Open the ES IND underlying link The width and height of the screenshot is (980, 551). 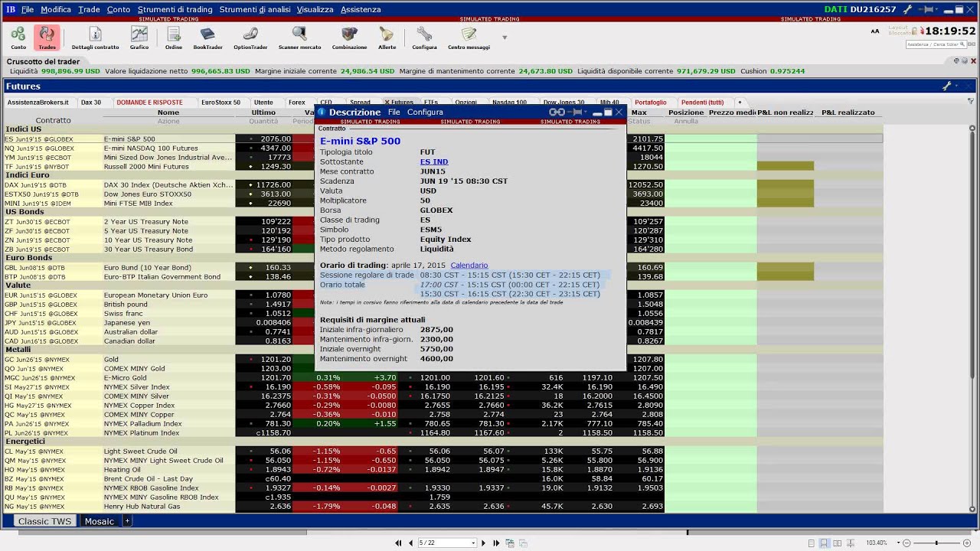point(434,161)
